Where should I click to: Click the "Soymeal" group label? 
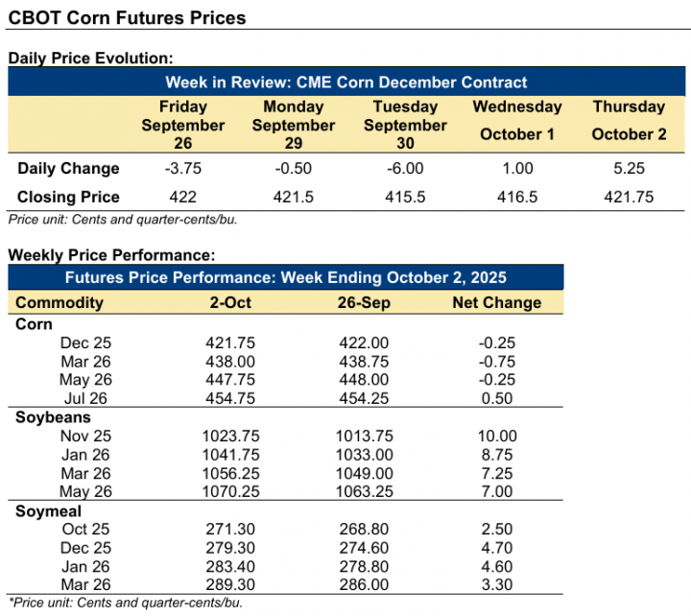pos(50,511)
